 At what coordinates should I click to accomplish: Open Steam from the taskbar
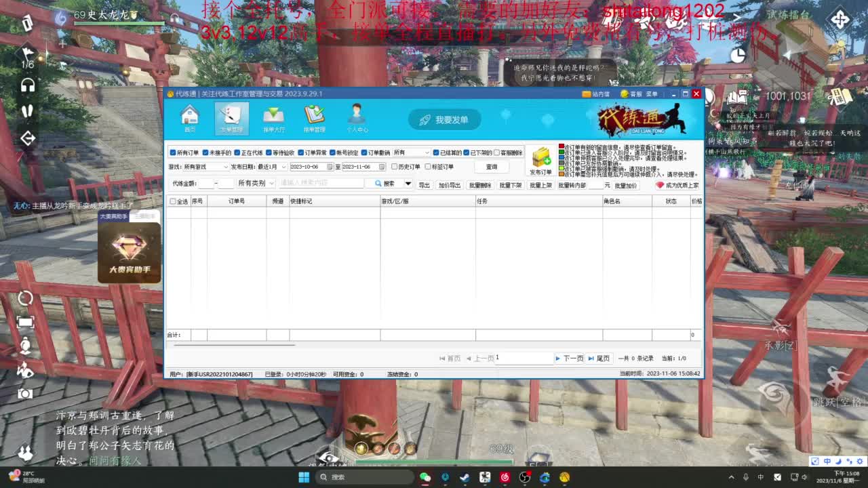tap(465, 477)
